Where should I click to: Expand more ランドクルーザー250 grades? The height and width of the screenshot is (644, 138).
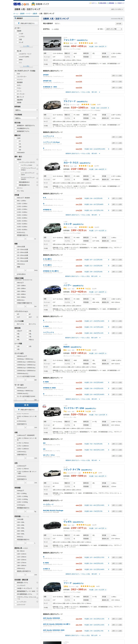(83, 460)
